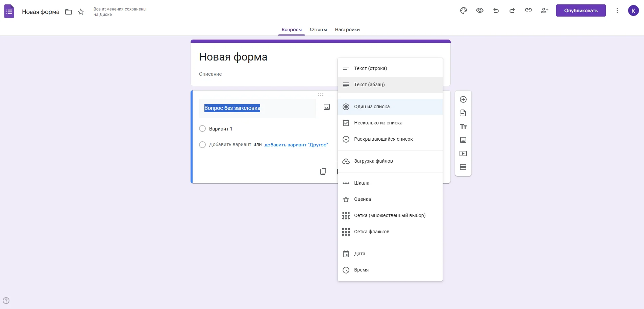The image size is (644, 309).
Task: Click the 'добавить вариант "Другое"' link
Action: (x=296, y=145)
